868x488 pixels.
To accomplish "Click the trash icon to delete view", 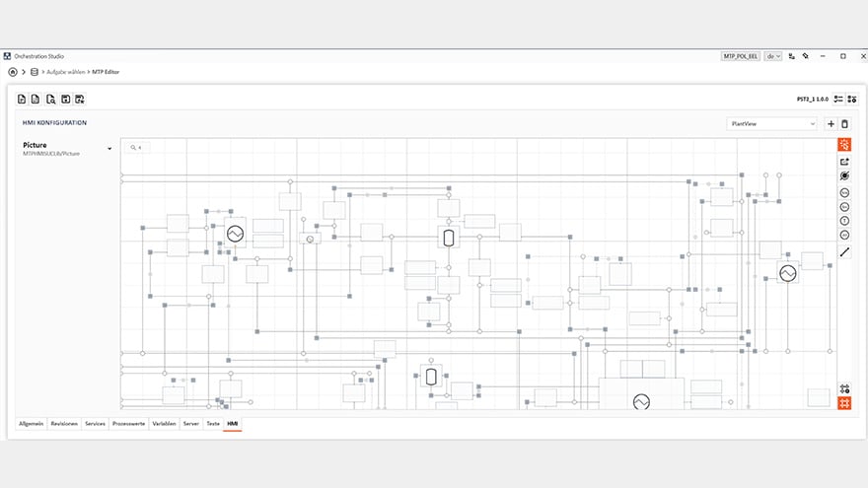I will 844,124.
